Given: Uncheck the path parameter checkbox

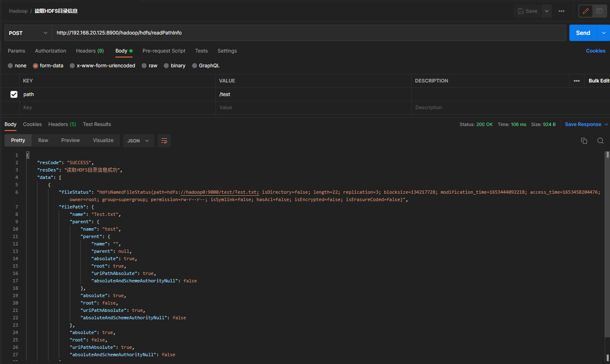Looking at the screenshot, I should [14, 94].
